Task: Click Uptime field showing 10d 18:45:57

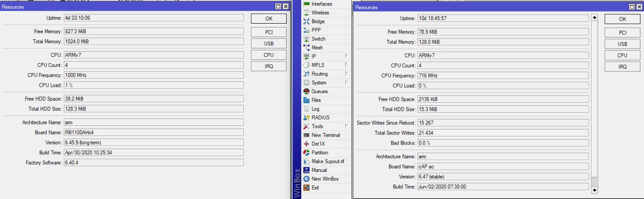Action: click(503, 18)
